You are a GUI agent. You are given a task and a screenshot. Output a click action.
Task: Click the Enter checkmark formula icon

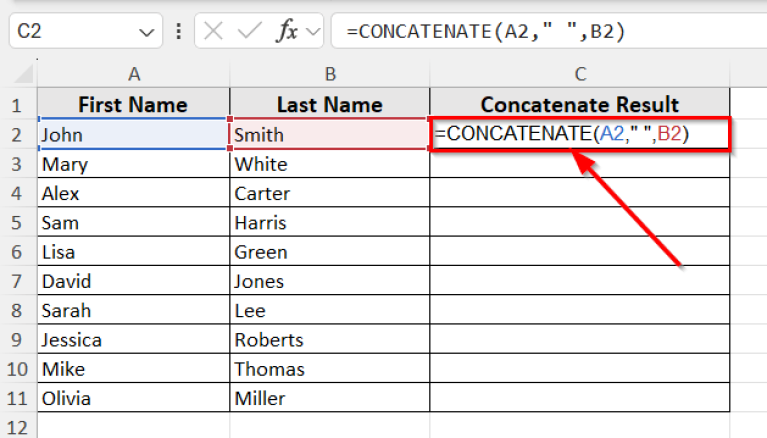click(248, 31)
